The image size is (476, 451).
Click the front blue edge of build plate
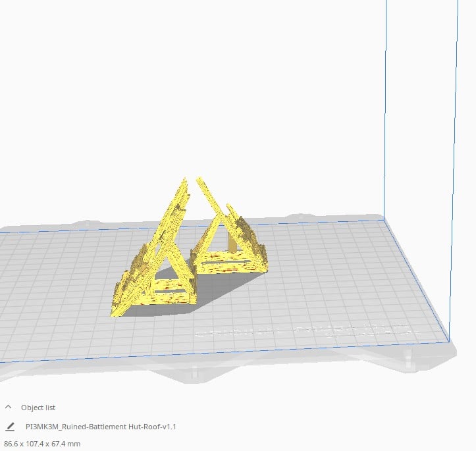click(224, 352)
